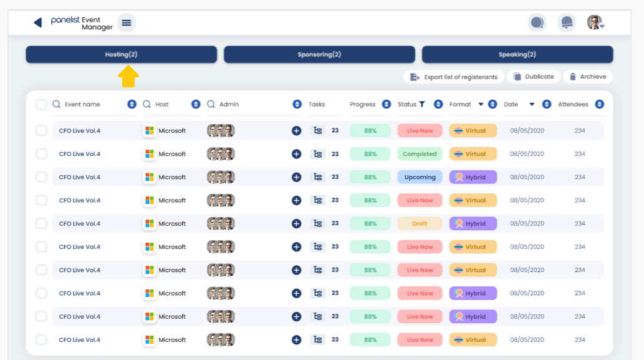Open the tasks icon in the Upcoming row

(317, 177)
